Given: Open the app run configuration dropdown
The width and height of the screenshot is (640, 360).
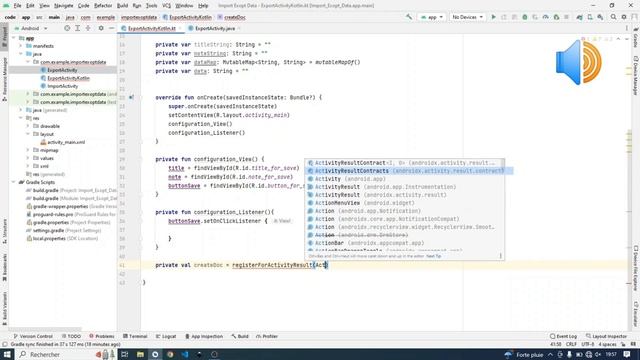Looking at the screenshot, I should coord(431,17).
